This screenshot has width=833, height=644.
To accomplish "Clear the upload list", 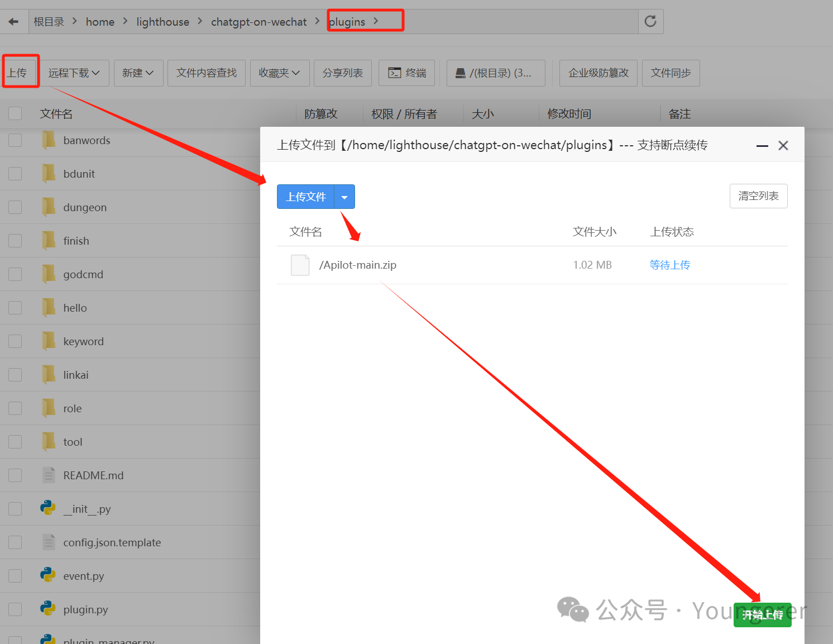I will 758,196.
